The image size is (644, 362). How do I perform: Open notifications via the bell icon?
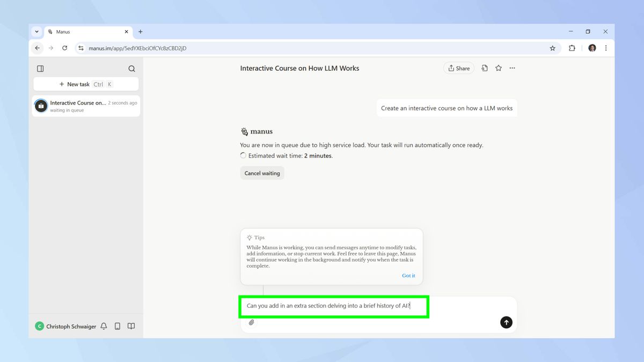click(x=104, y=326)
